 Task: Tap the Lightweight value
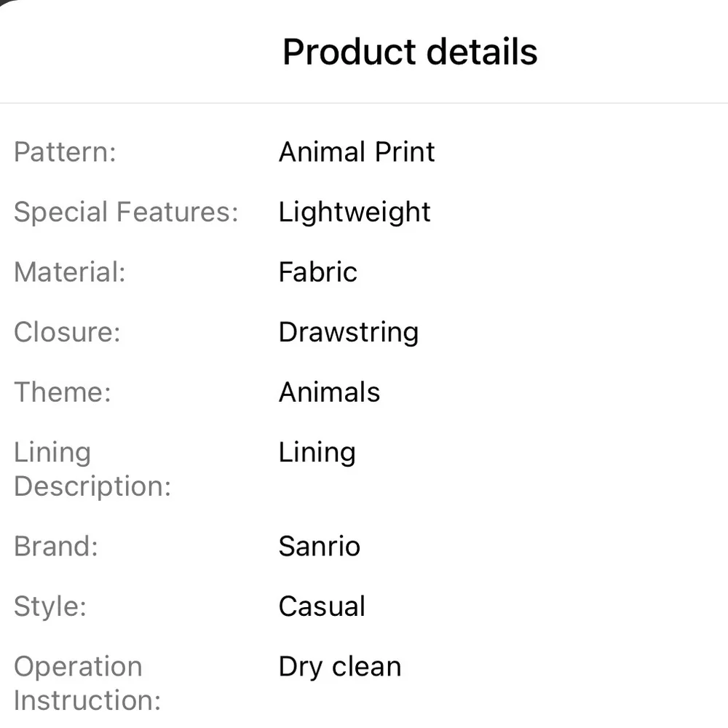[355, 212]
